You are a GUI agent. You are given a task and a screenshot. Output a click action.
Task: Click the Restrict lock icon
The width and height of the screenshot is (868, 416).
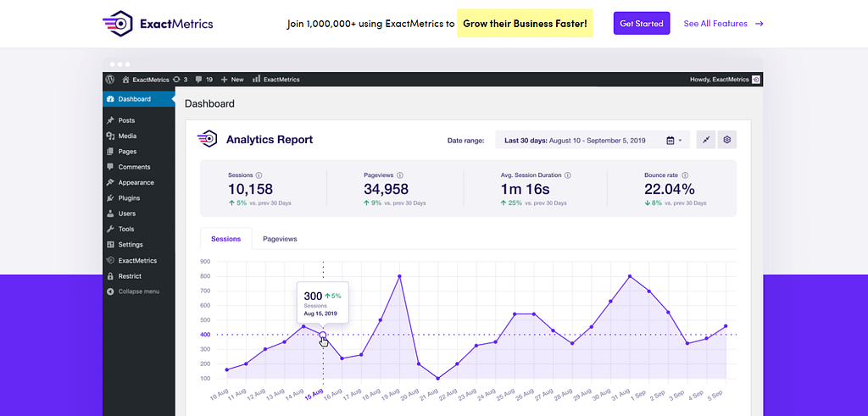(x=110, y=275)
